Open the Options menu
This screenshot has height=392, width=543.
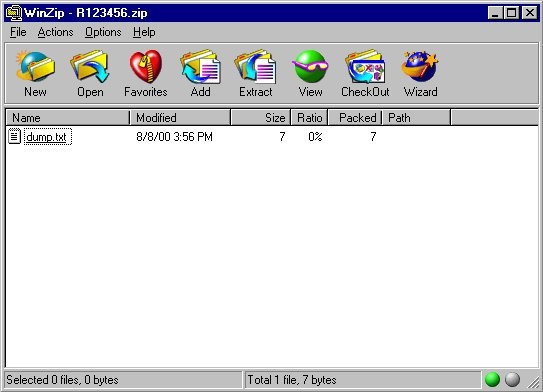103,32
